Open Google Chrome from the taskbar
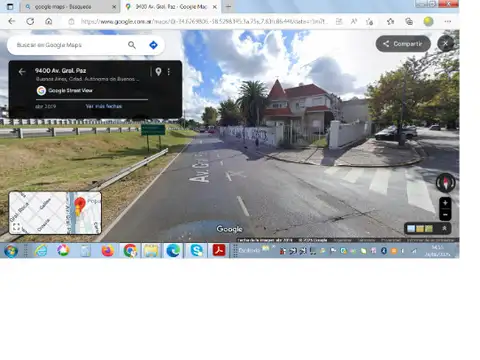This screenshot has width=480, height=360. click(130, 251)
